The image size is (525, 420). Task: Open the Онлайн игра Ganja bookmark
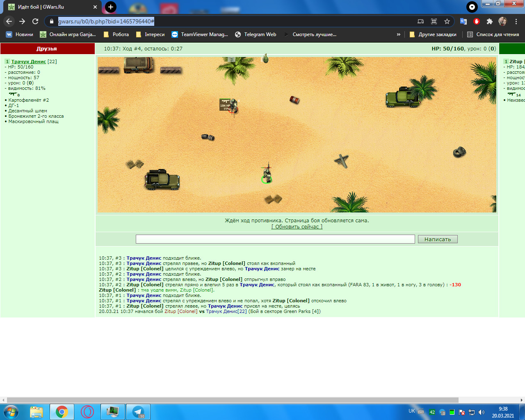click(68, 34)
